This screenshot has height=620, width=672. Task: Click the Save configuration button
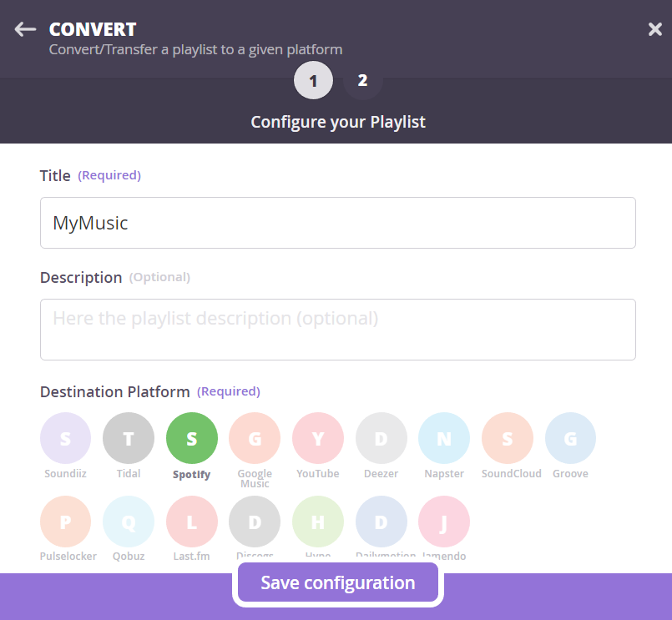coord(338,582)
